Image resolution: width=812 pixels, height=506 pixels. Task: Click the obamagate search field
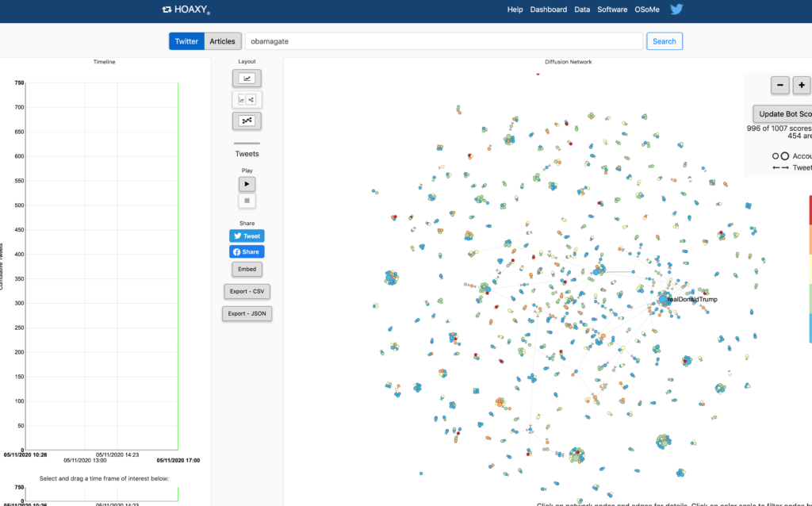point(444,41)
